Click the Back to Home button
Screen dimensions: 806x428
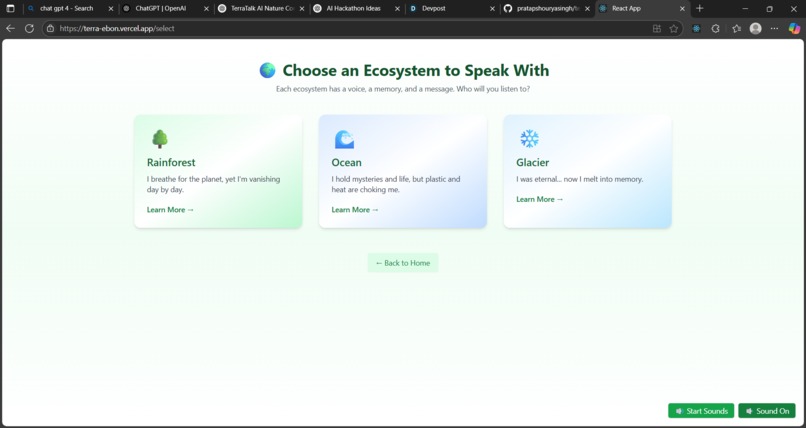(402, 263)
